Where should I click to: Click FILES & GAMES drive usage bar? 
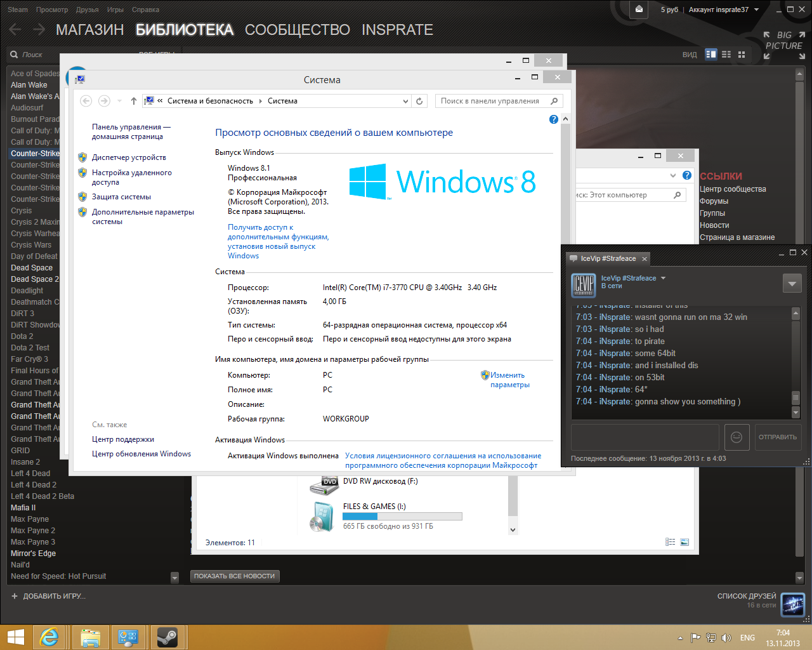402,516
